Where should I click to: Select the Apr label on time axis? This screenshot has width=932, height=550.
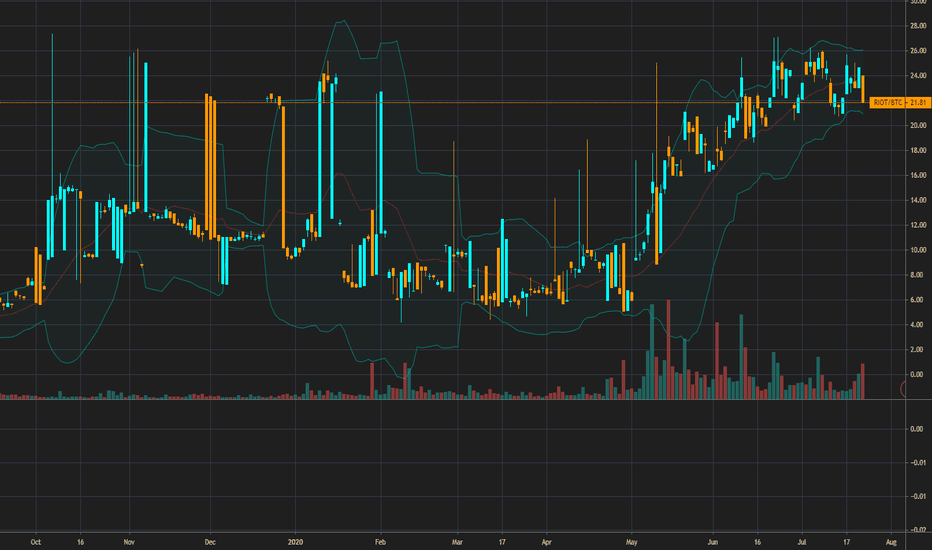547,542
